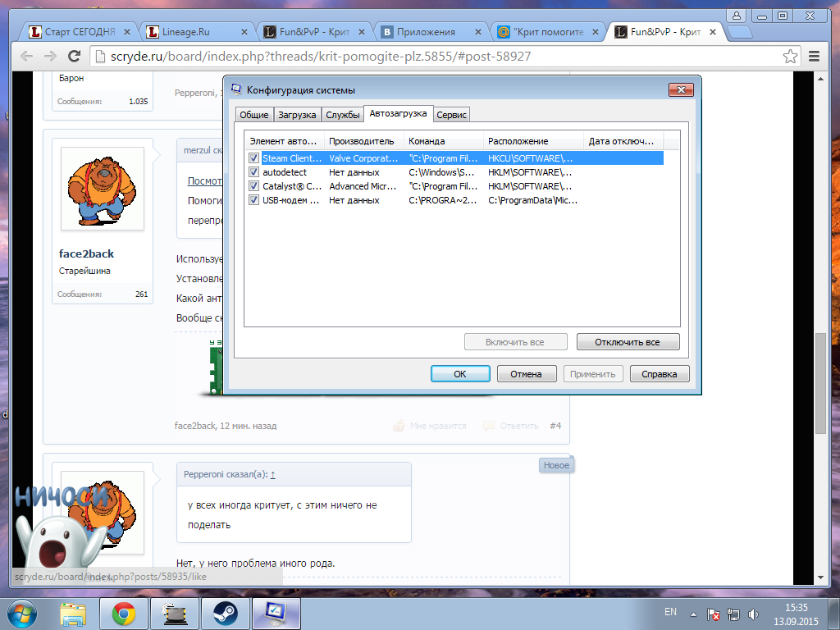Disable USB-модем startup entry checkbox

click(254, 200)
